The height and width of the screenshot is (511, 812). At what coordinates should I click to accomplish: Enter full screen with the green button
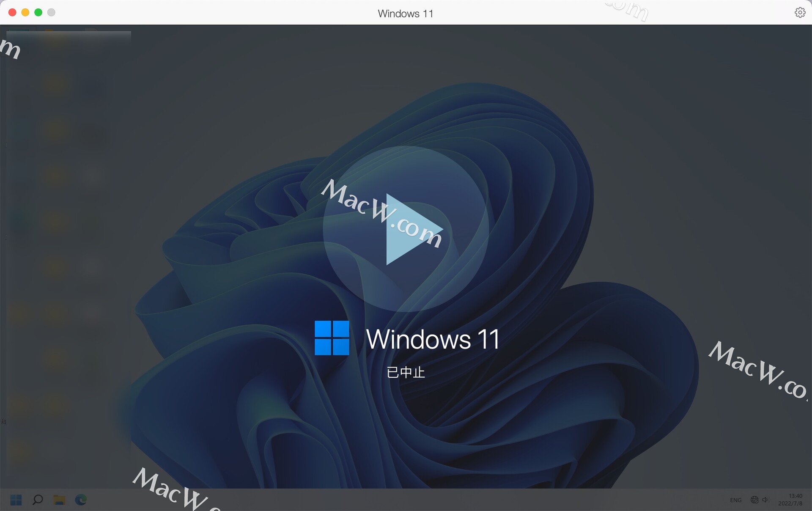(x=38, y=12)
